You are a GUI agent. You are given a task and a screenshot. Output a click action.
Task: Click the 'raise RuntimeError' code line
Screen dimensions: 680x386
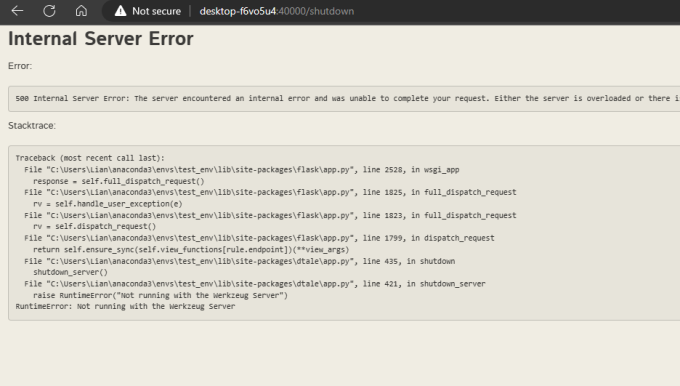click(160, 295)
